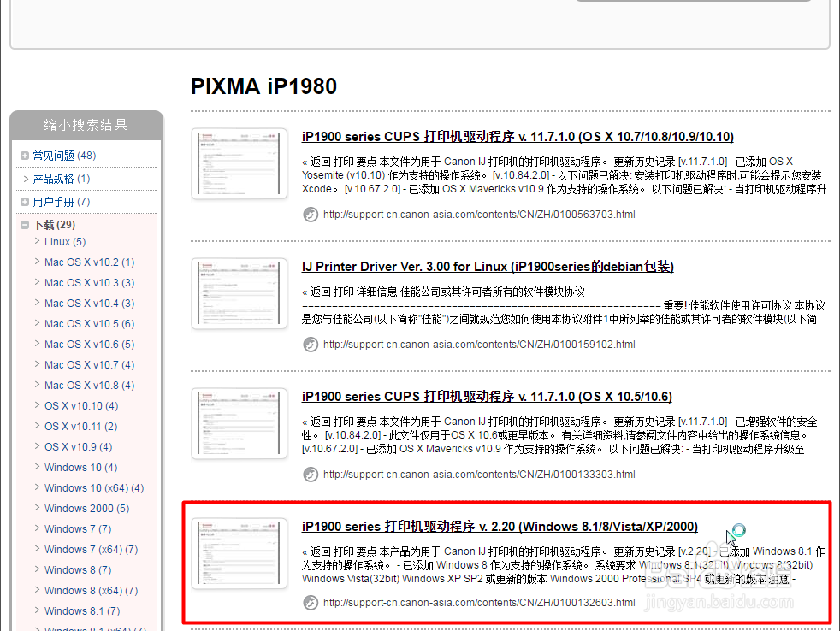Open iP1900 CUPS driver for OS X 10.7/10.8/10.9/10.10
The width and height of the screenshot is (840, 631).
518,137
